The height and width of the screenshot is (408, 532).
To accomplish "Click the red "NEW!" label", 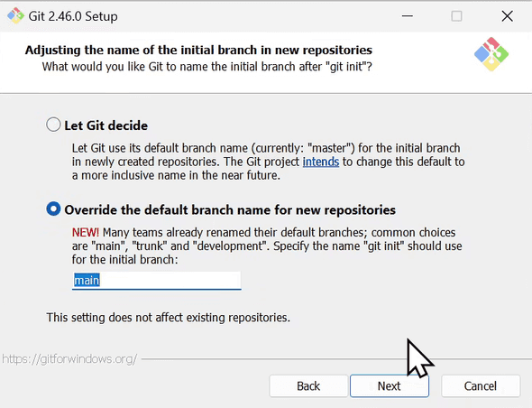I will coord(85,232).
